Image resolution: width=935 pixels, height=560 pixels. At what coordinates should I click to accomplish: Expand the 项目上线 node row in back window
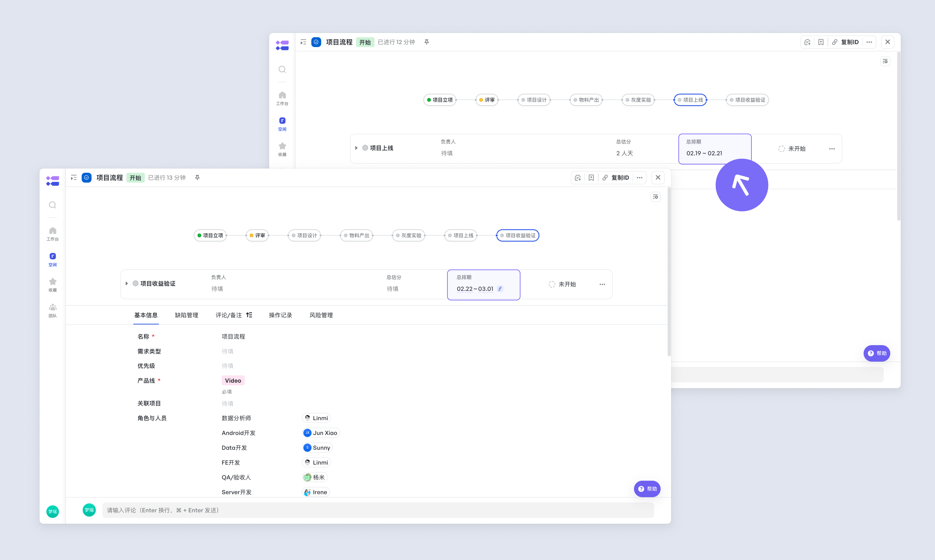pos(356,148)
